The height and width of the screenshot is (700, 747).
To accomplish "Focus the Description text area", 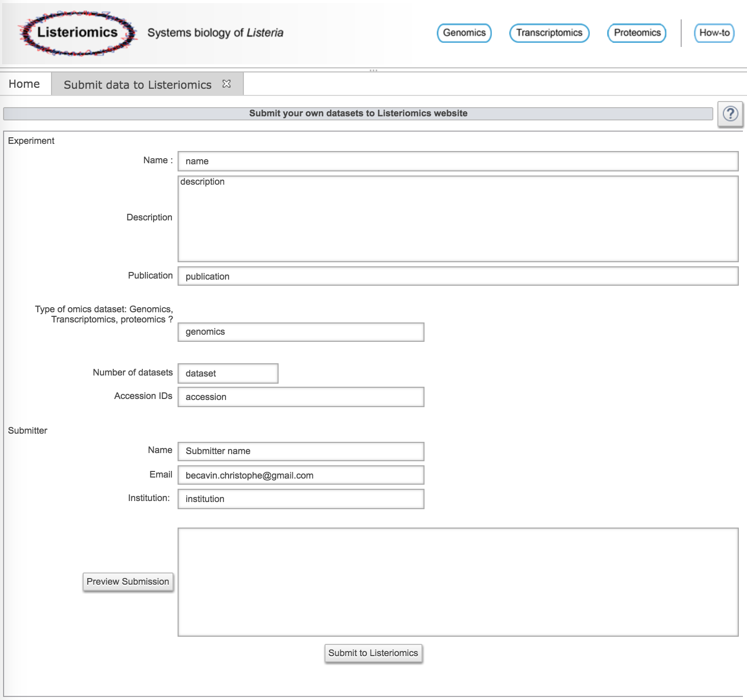I will 458,219.
